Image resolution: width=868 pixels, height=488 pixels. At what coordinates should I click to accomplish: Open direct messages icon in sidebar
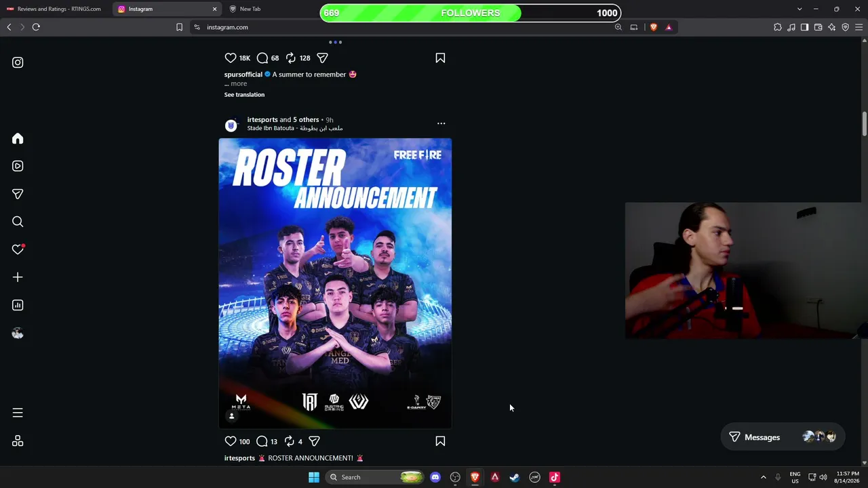coord(18,194)
